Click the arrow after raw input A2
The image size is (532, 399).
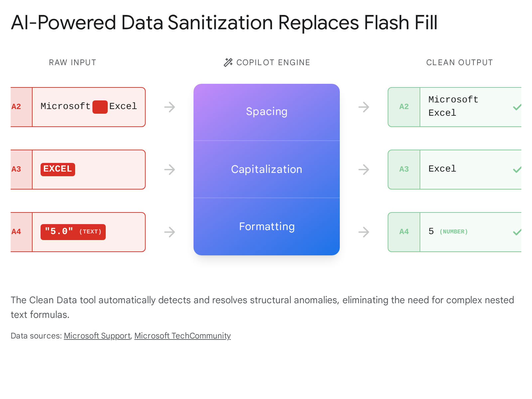tap(170, 107)
